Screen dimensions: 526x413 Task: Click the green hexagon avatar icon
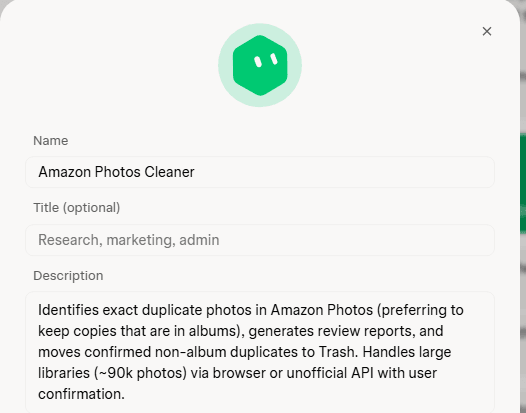coord(260,65)
